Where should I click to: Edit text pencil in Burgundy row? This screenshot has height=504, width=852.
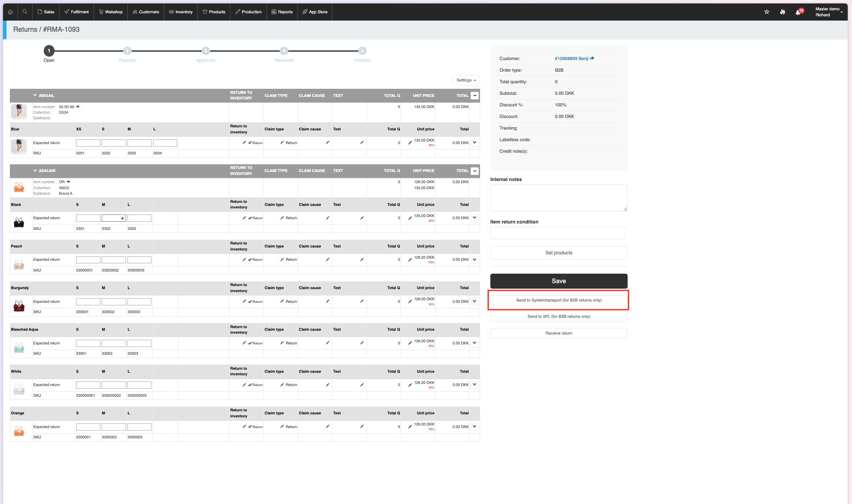point(362,301)
